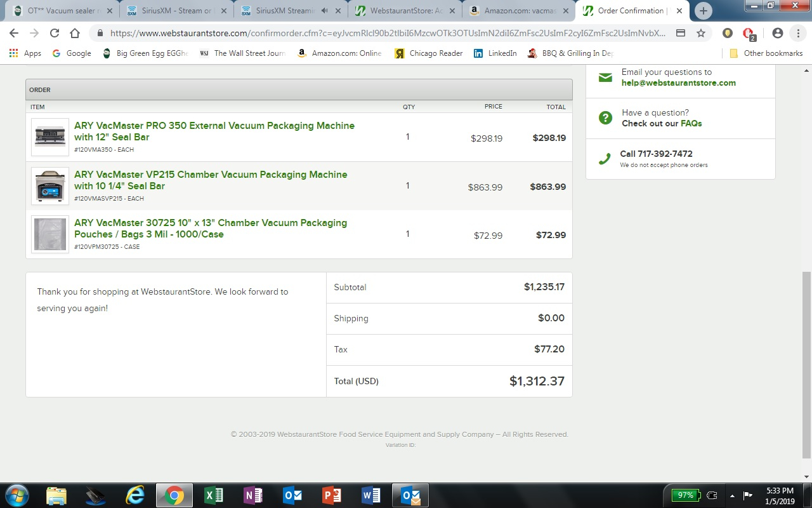Open the Chrome profile avatar
Viewport: 812px width, 508px height.
(x=778, y=33)
